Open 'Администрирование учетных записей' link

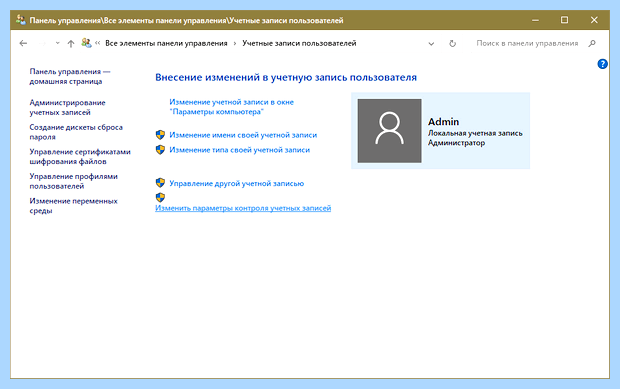click(x=67, y=107)
